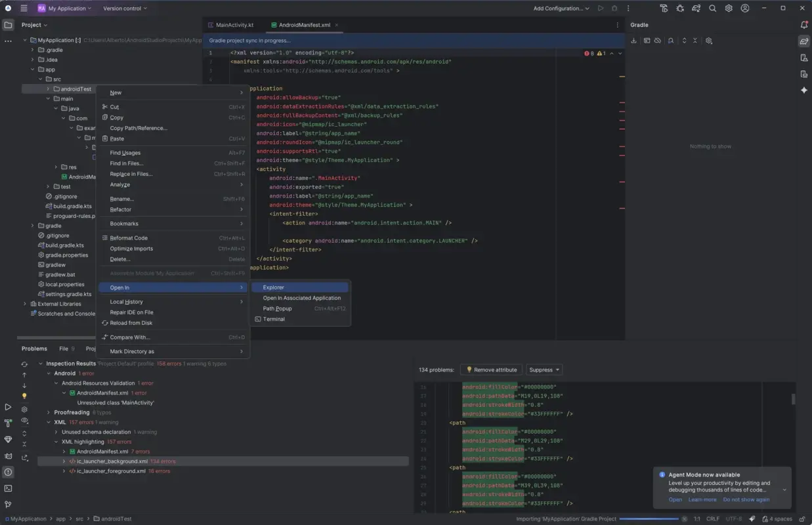Choose Explorer from the Open In submenu
This screenshot has width=812, height=525.
coord(274,287)
